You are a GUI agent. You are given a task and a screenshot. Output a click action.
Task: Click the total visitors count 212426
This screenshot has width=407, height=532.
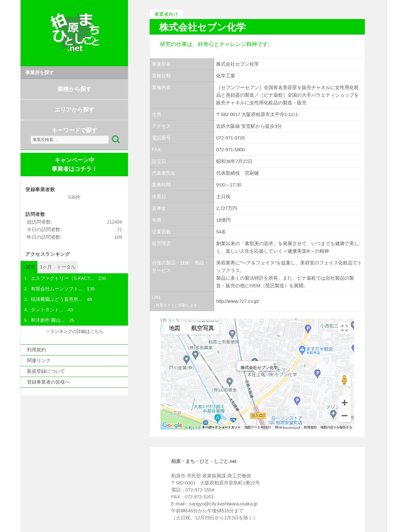coord(114,222)
